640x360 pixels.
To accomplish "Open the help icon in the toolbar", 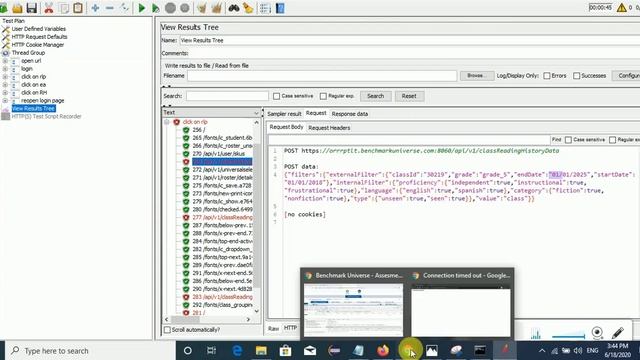I will [280, 8].
